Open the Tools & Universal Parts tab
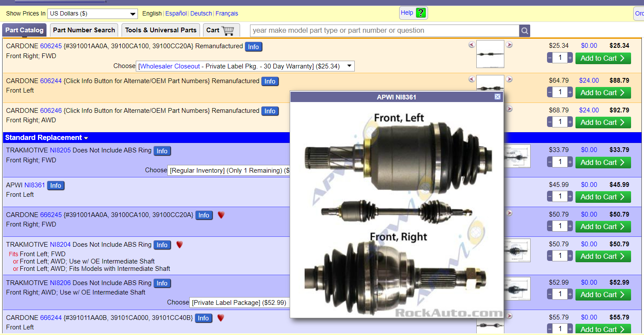 [161, 30]
